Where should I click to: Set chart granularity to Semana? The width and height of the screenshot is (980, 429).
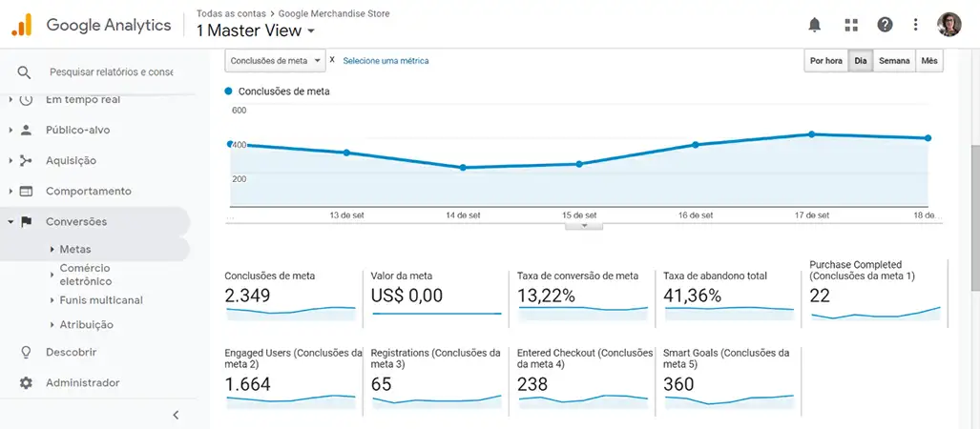pos(894,61)
